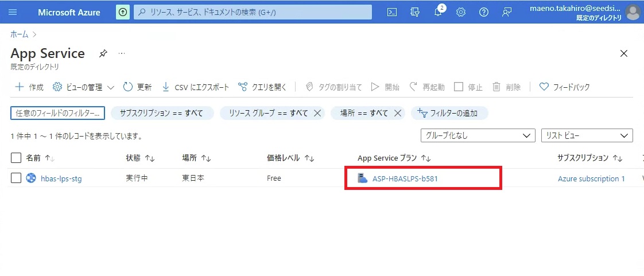The height and width of the screenshot is (276, 644).
Task: Click the field filter text box
Action: pyautogui.click(x=58, y=113)
